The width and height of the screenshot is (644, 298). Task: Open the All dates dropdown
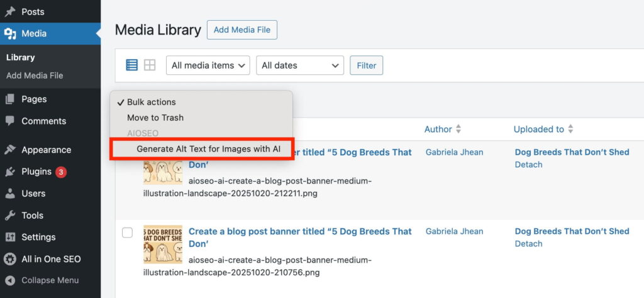pyautogui.click(x=300, y=65)
